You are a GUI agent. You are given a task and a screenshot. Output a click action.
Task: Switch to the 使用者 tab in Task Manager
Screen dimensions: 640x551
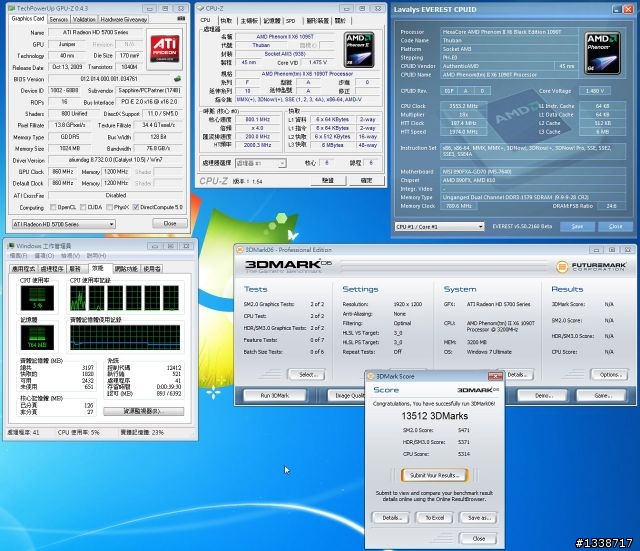click(152, 269)
